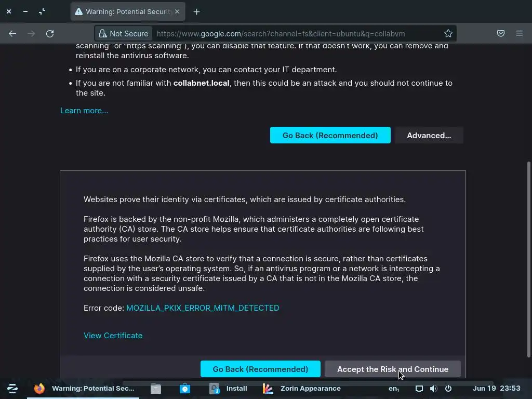The height and width of the screenshot is (399, 532).
Task: Open the power menu icon
Action: point(448,389)
